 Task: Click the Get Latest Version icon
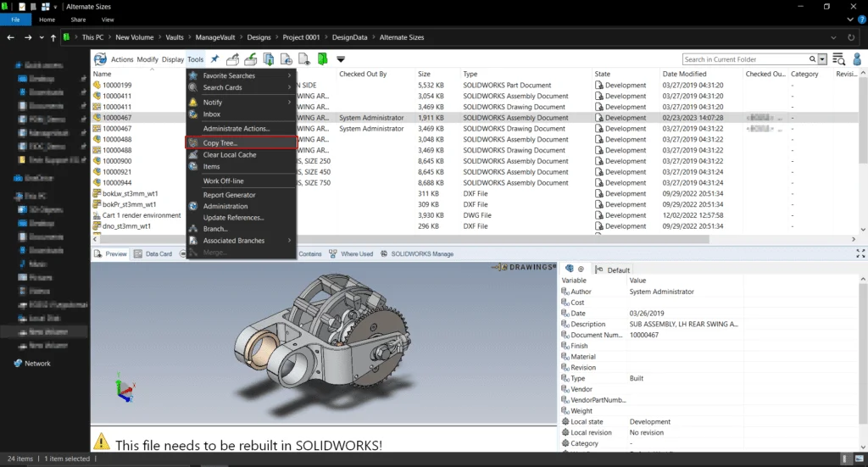coord(269,58)
